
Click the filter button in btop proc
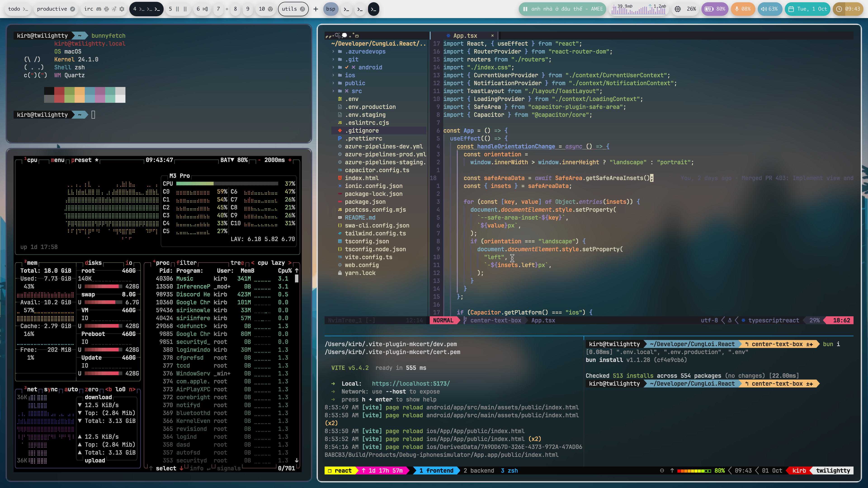pos(186,263)
